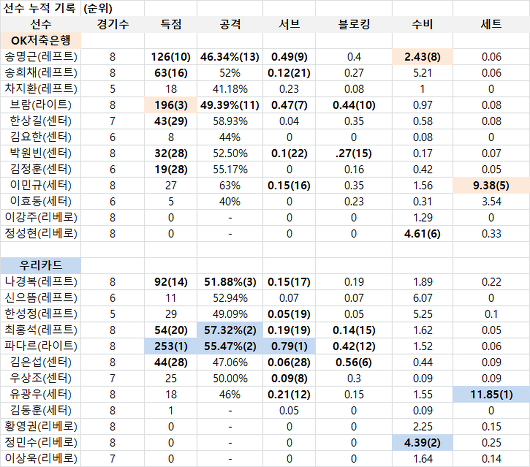Select player name 송명근(레프트)
Viewport: 530px width, 467px height.
41,56
